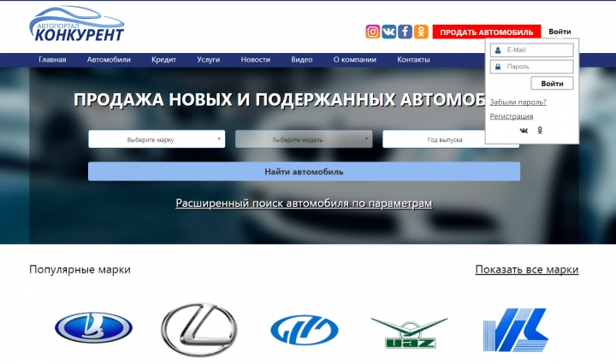Click the Показать все марки link
The image size is (616, 364).
527,269
